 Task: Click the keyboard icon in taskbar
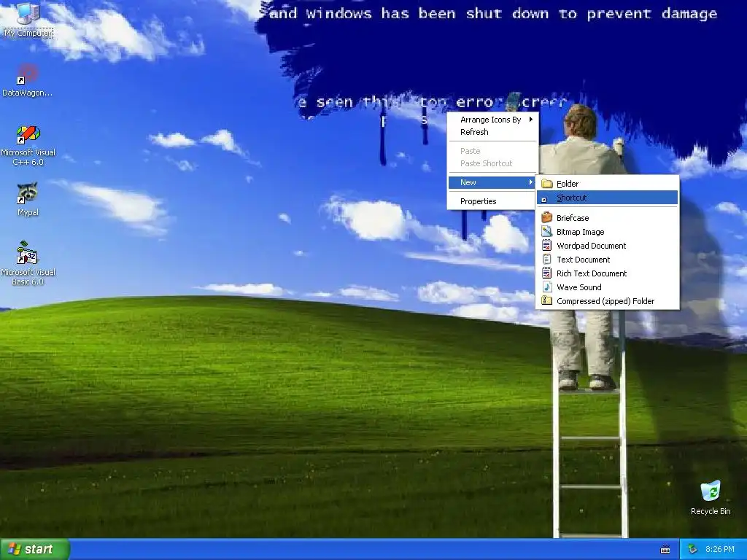click(x=665, y=550)
